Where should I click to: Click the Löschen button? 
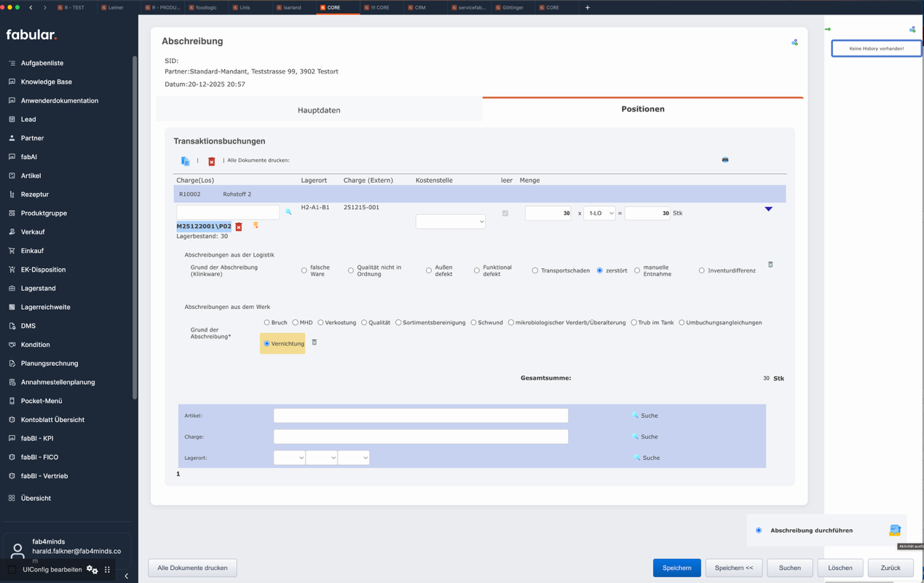[840, 568]
